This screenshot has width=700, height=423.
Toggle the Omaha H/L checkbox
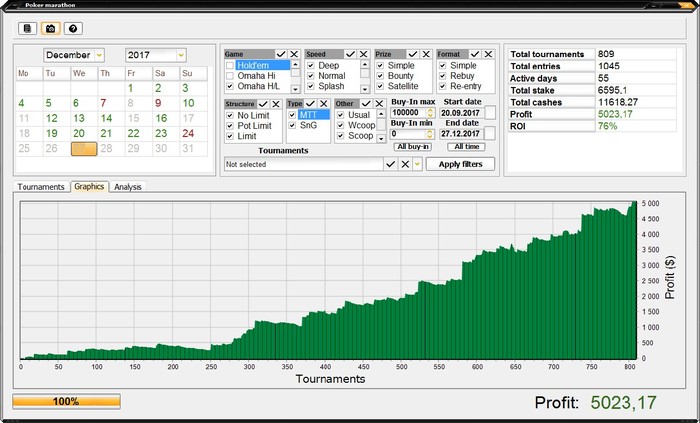pyautogui.click(x=229, y=86)
